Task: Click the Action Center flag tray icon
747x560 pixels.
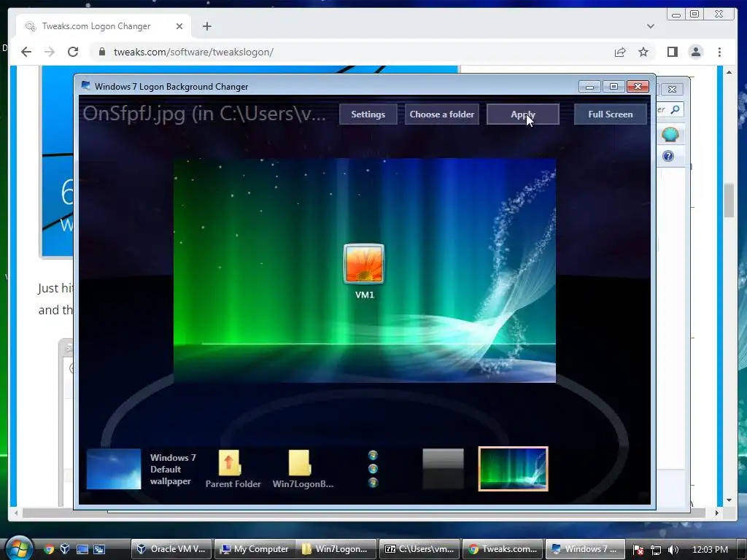Action: [x=638, y=550]
